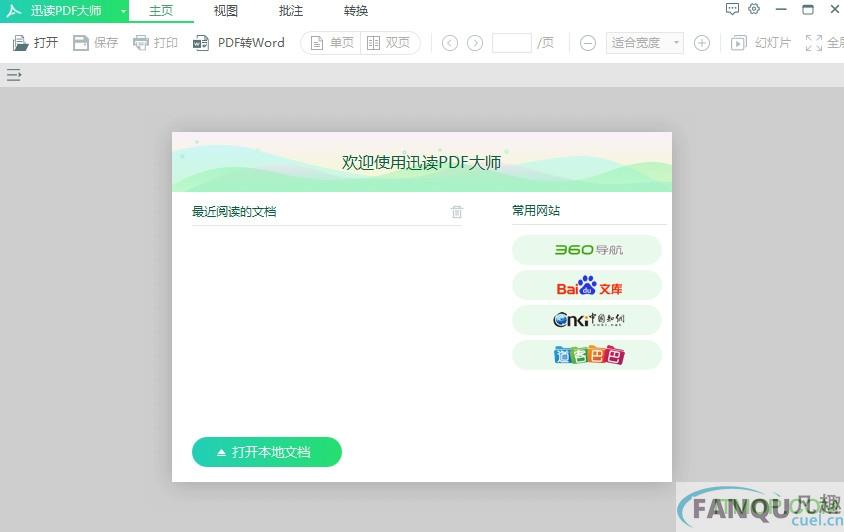Go to next page arrow
844x532 pixels.
tap(475, 43)
